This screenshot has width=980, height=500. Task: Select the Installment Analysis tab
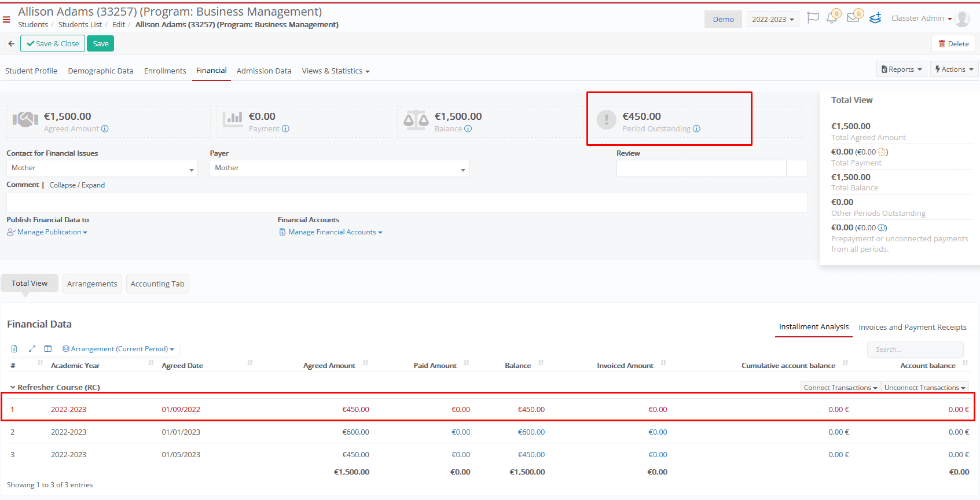pyautogui.click(x=813, y=326)
